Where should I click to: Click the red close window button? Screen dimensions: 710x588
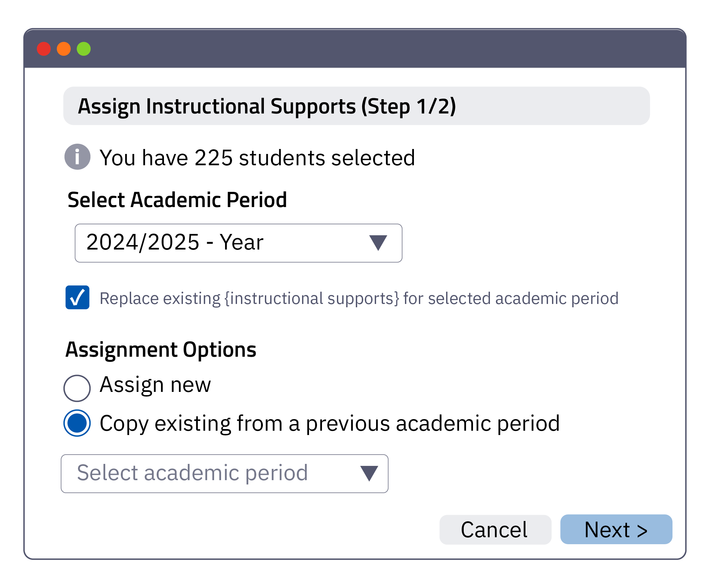click(44, 49)
